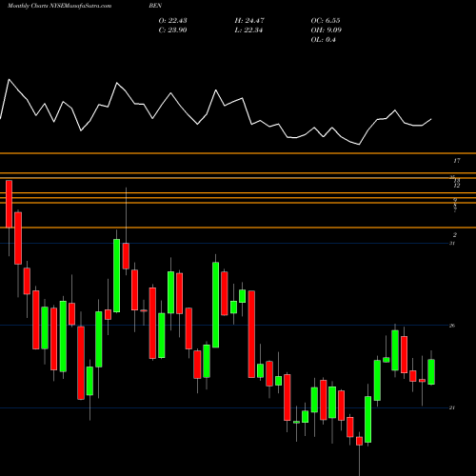The width and height of the screenshot is (476, 476).
Task: Click the low value 'L: 22.34'
Action: tap(248, 30)
